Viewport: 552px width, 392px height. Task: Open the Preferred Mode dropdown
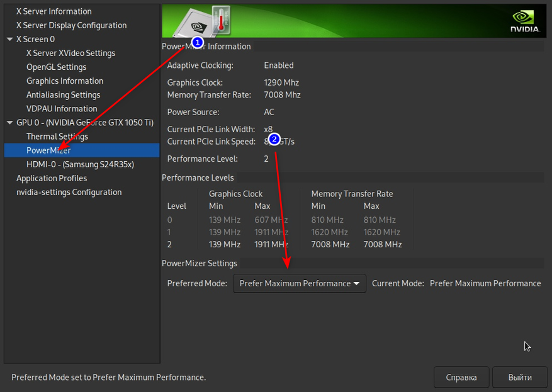point(300,283)
